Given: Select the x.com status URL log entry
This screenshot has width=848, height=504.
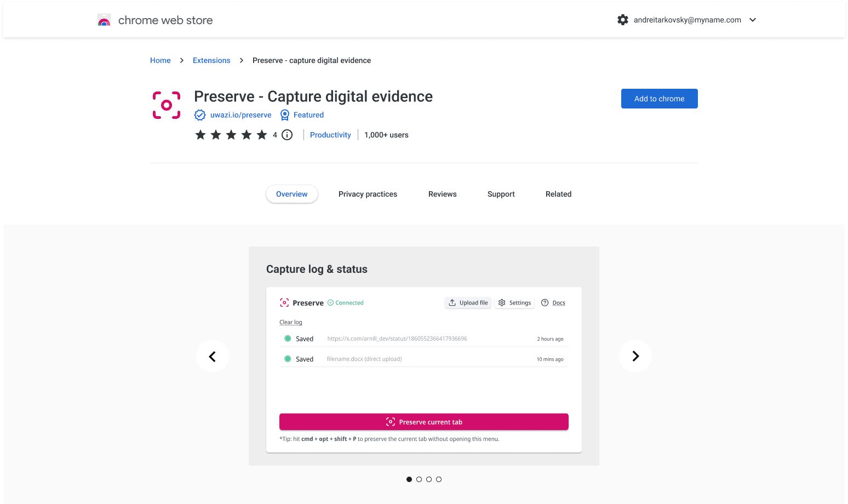Looking at the screenshot, I should 397,339.
